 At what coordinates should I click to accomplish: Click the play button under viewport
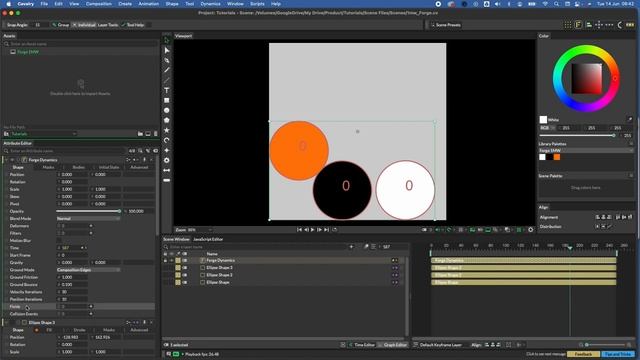pyautogui.click(x=313, y=230)
